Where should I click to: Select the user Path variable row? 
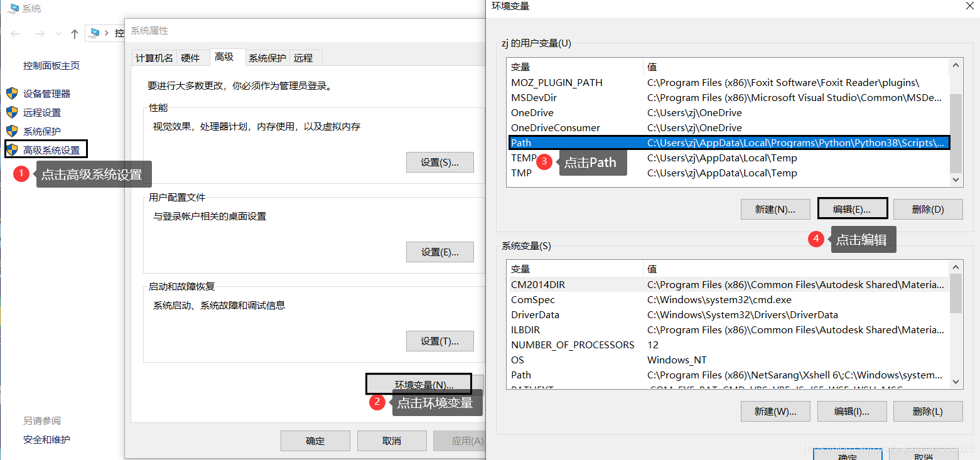pos(728,142)
